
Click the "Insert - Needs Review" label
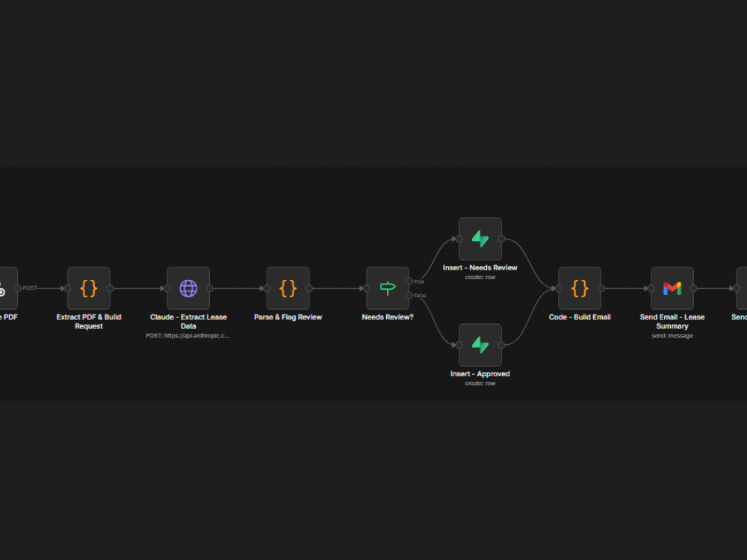pos(480,267)
